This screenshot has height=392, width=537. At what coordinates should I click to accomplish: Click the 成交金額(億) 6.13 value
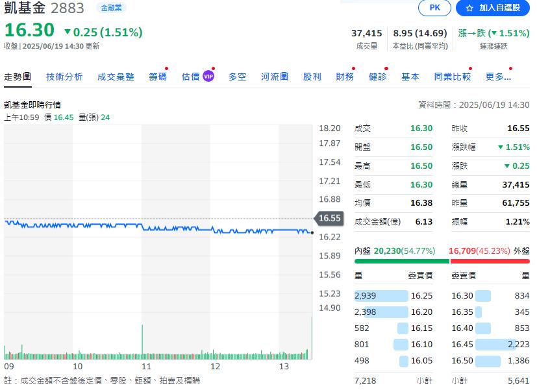(423, 222)
